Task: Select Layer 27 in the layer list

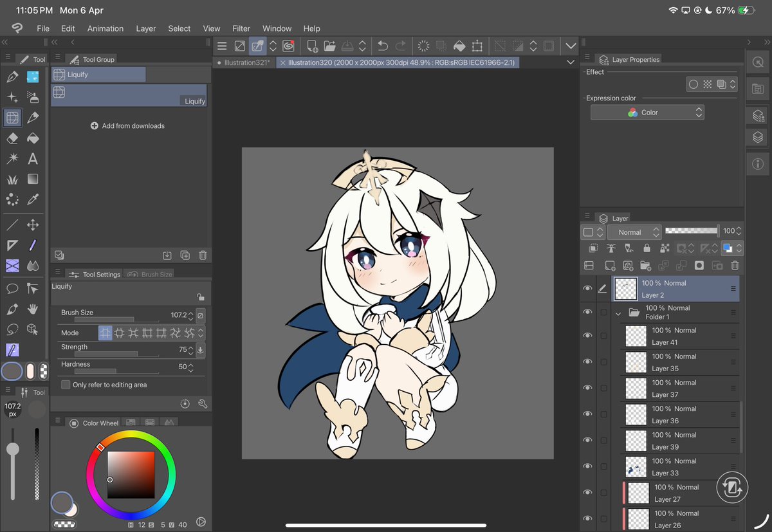Action: pos(679,493)
